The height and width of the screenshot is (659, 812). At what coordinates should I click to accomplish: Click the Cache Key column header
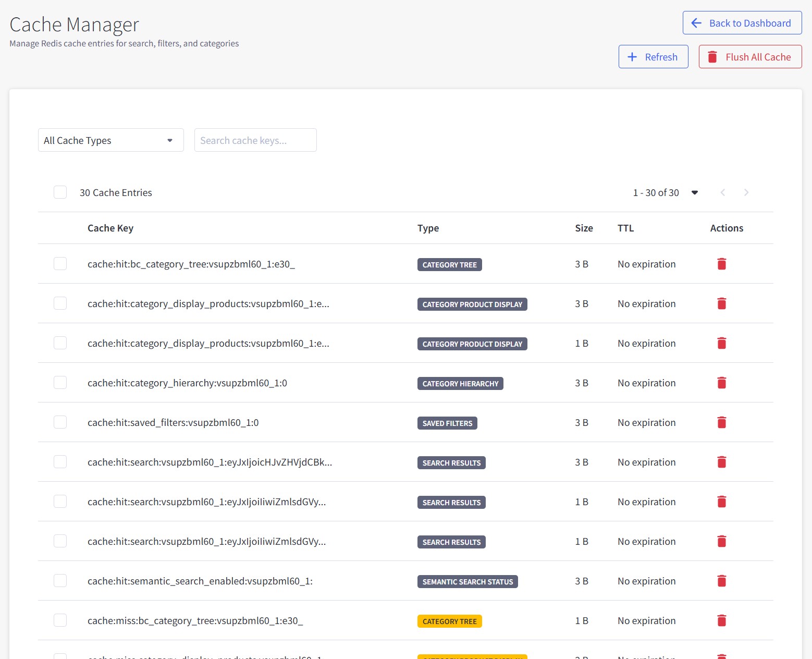pos(110,228)
